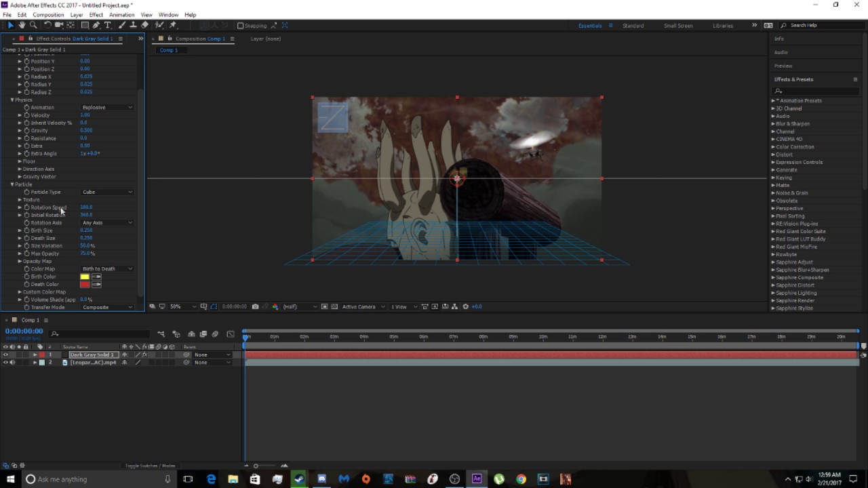Hide the Leopar mp4 video layer
Image resolution: width=868 pixels, height=488 pixels.
[5, 363]
